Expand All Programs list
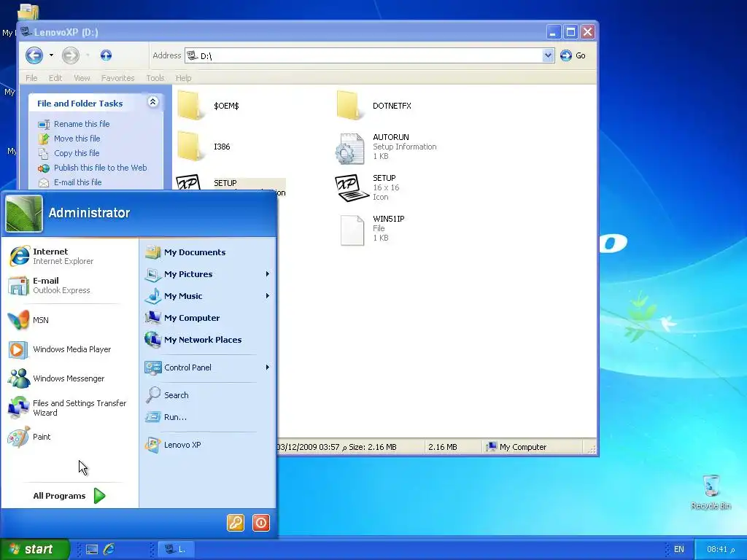Viewport: 747px width, 560px height. click(69, 496)
